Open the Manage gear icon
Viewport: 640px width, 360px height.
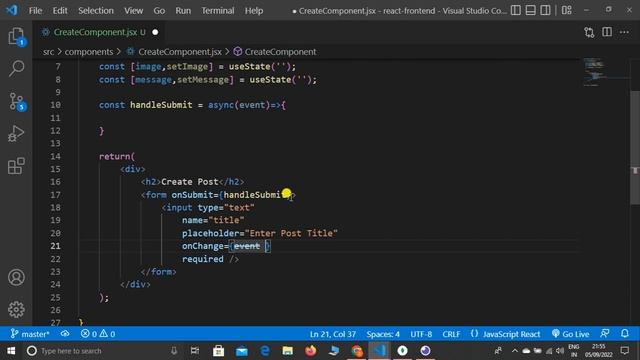(x=16, y=309)
